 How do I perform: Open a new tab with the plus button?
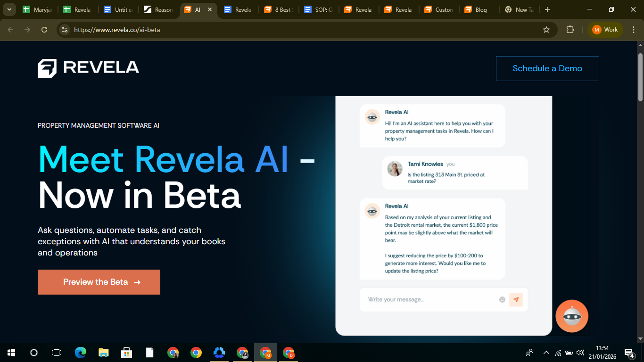coord(547,9)
